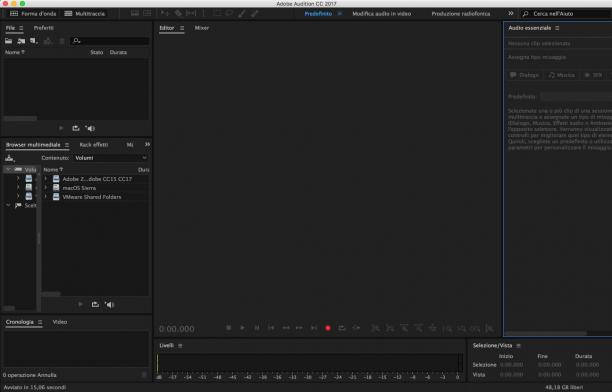Select the VMware Shared Folders row
The width and height of the screenshot is (612, 392).
[96, 197]
